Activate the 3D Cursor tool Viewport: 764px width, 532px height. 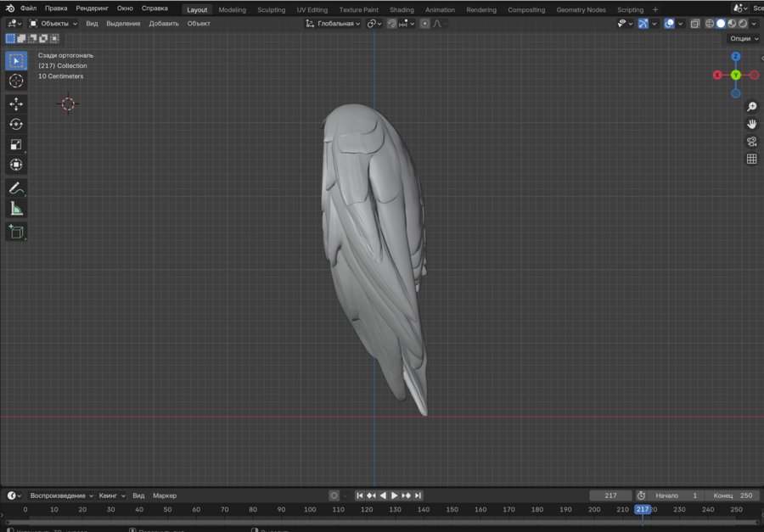(16, 81)
